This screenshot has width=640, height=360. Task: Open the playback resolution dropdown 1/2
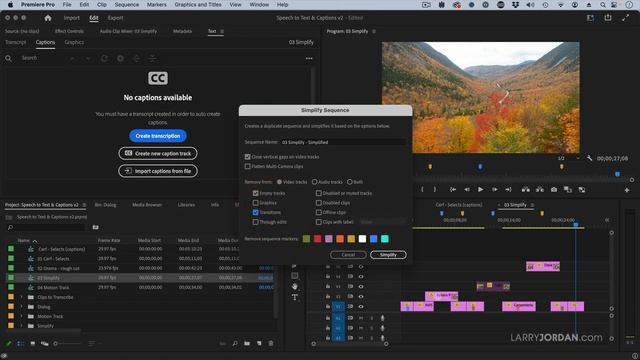pyautogui.click(x=569, y=158)
